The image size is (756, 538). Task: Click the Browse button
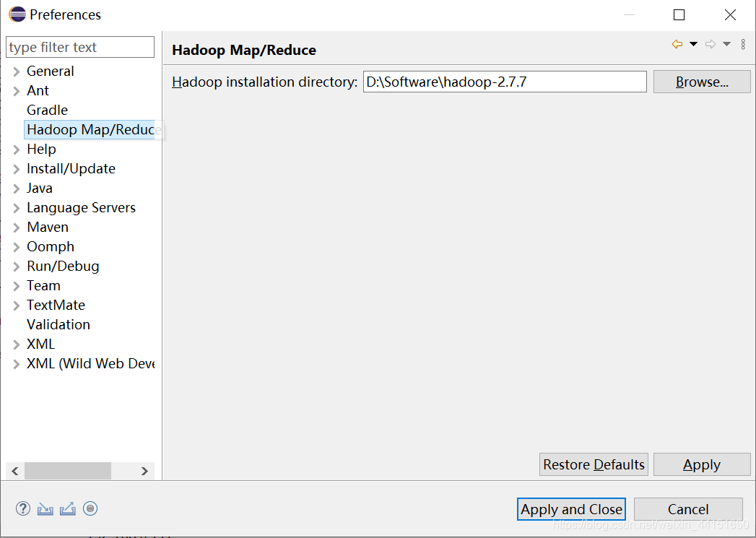click(x=701, y=82)
